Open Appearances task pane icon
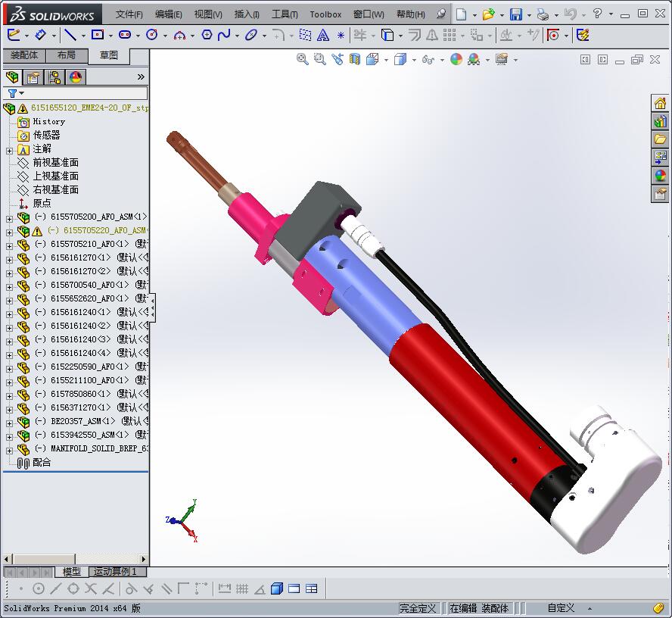This screenshot has height=618, width=672. pos(660,176)
